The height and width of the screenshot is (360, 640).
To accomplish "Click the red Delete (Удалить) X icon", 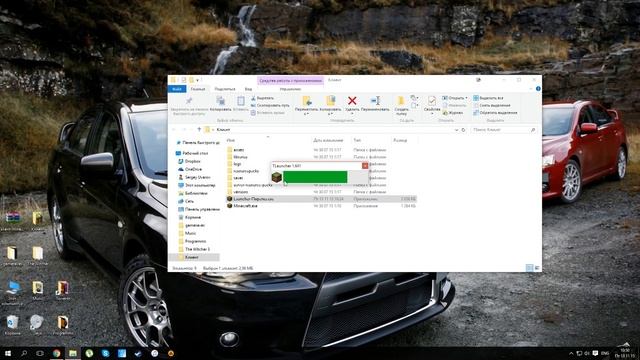I will 352,100.
